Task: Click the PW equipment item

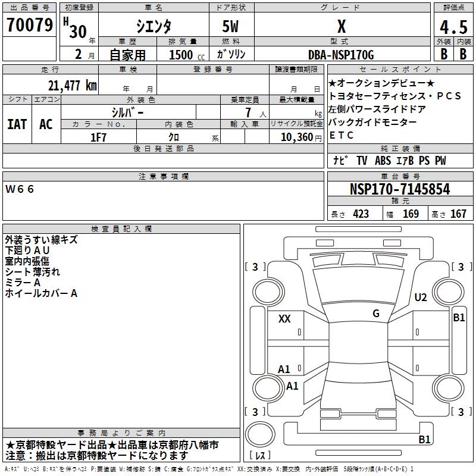Action: 440,160
